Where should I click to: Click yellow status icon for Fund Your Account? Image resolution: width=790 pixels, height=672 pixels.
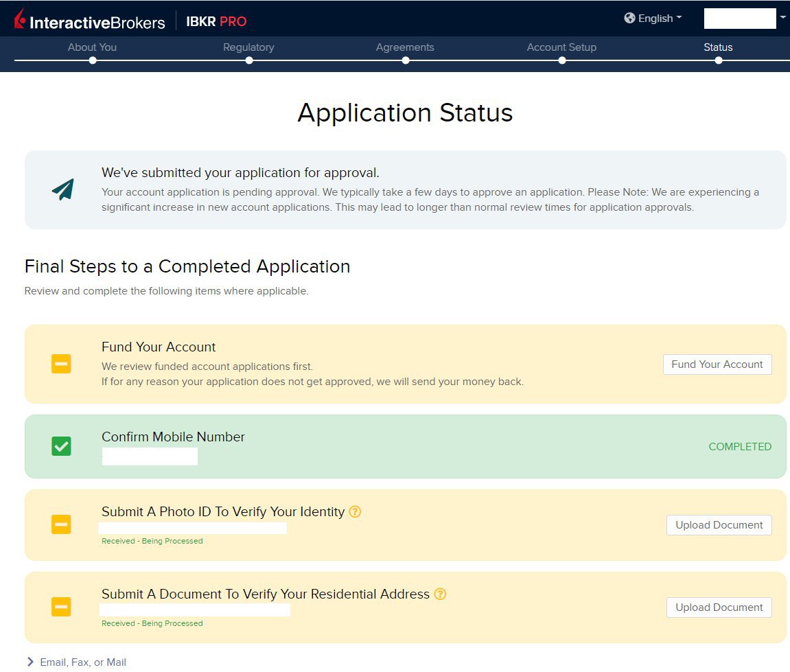coord(61,364)
